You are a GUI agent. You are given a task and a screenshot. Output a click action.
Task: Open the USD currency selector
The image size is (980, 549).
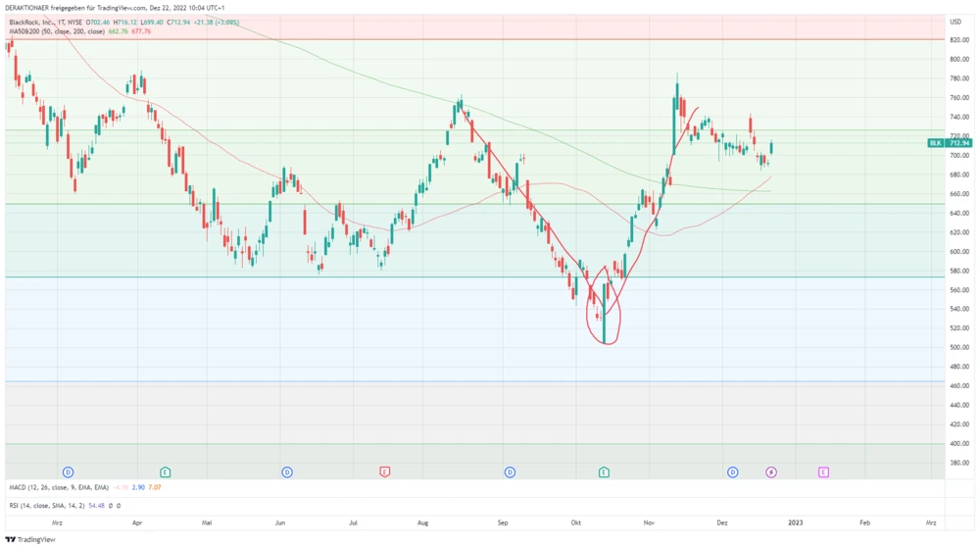point(955,21)
